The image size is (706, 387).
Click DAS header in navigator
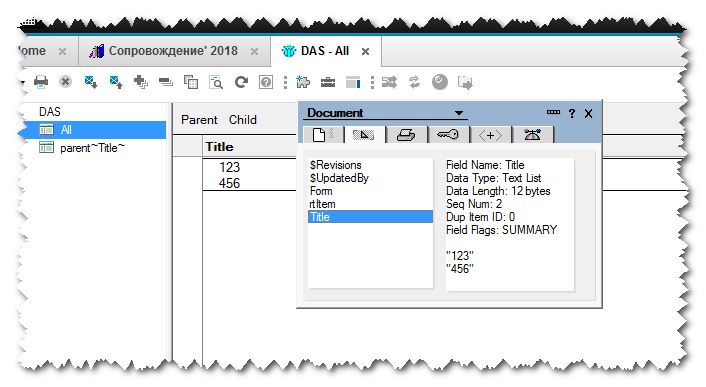click(50, 112)
